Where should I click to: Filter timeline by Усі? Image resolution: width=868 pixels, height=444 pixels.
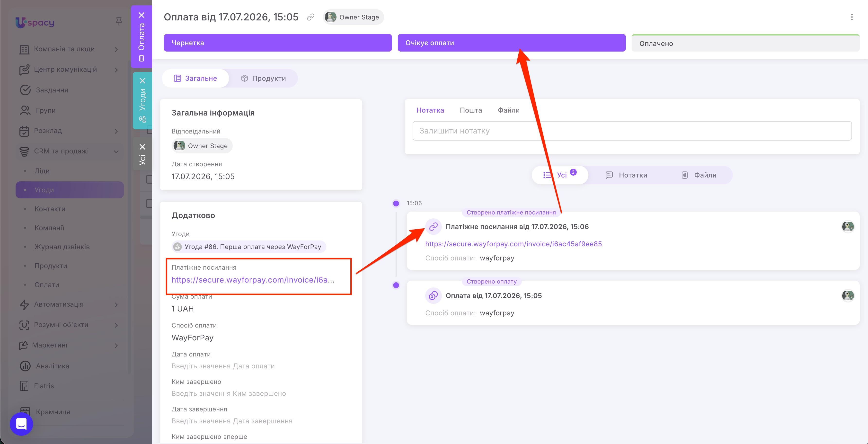point(560,175)
